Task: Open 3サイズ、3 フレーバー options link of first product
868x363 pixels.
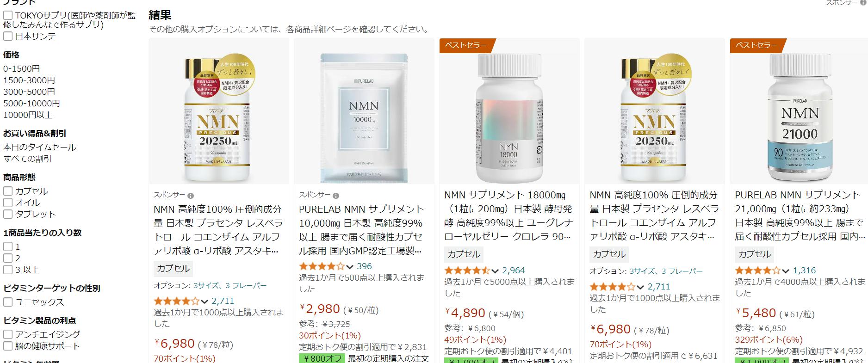Action: [x=230, y=285]
